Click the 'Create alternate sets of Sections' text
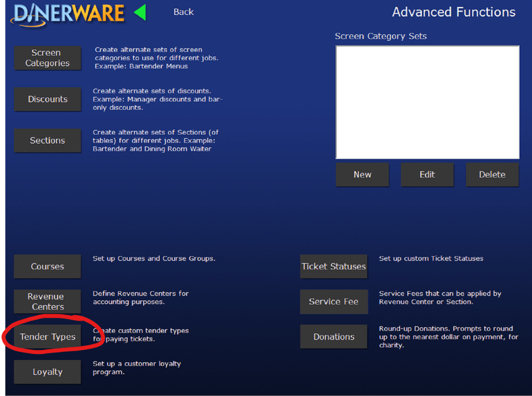 (156, 140)
